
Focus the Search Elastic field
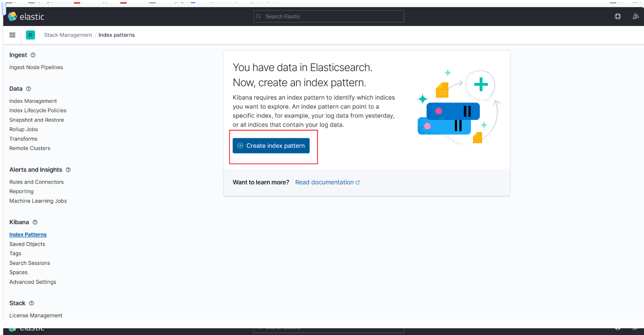click(329, 17)
